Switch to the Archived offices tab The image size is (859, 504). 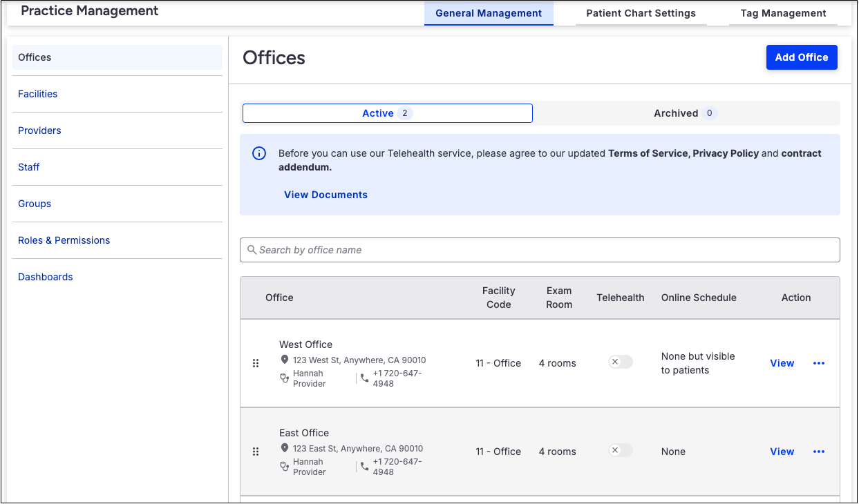click(x=686, y=113)
